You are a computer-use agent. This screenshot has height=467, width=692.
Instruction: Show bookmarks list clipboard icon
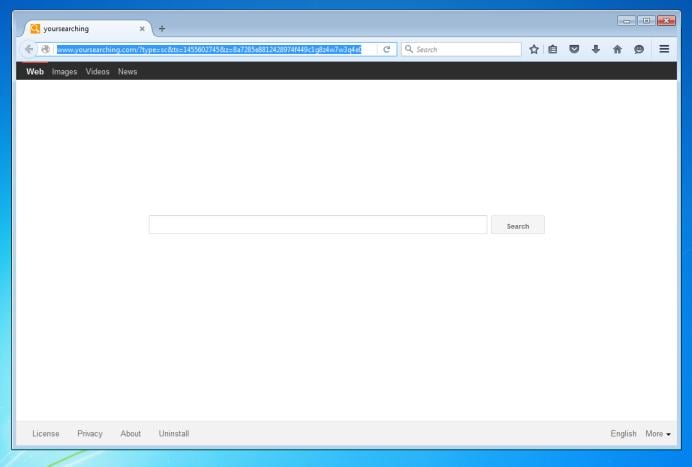click(x=553, y=49)
